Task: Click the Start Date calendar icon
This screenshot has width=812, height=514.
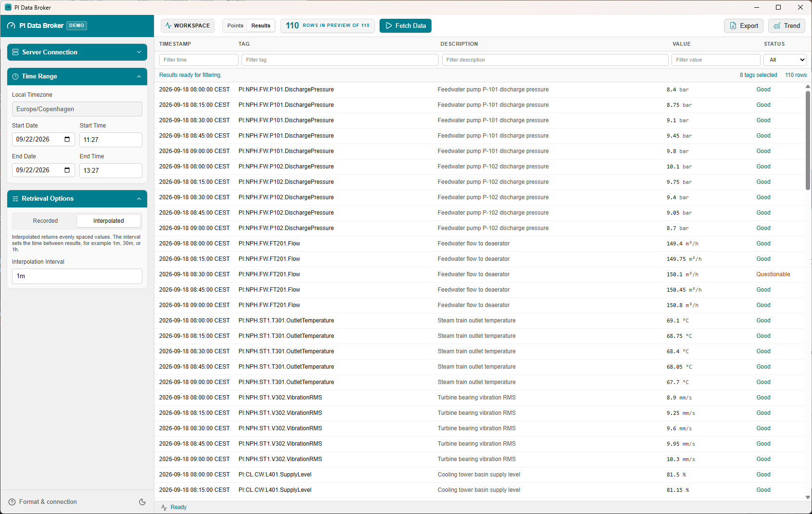Action: coord(67,139)
